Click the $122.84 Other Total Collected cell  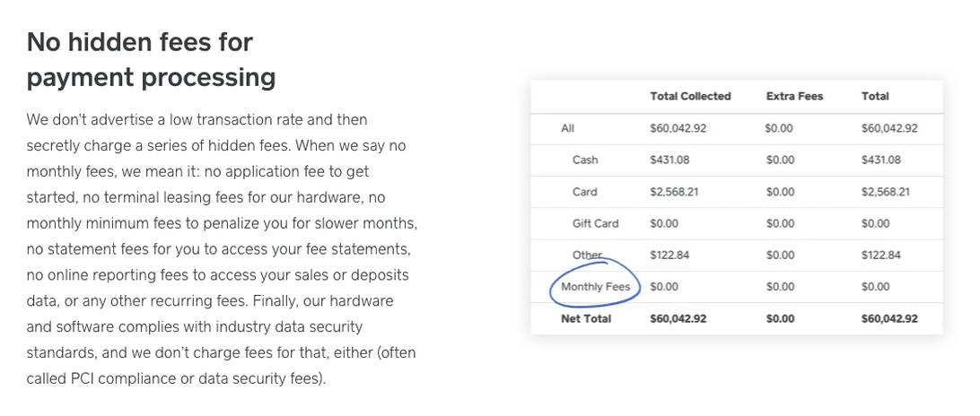click(669, 255)
